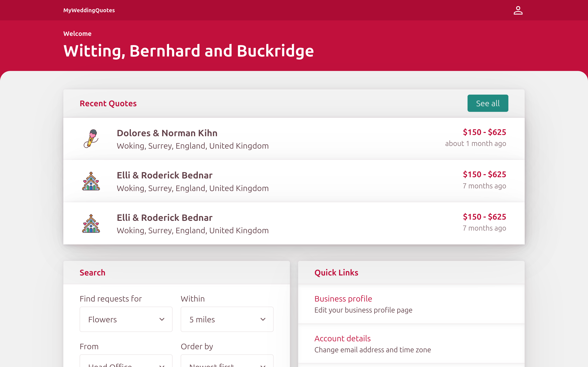Viewport: 588px width, 367px height.
Task: Expand the Find requests for Flowers dropdown
Action: pos(126,319)
